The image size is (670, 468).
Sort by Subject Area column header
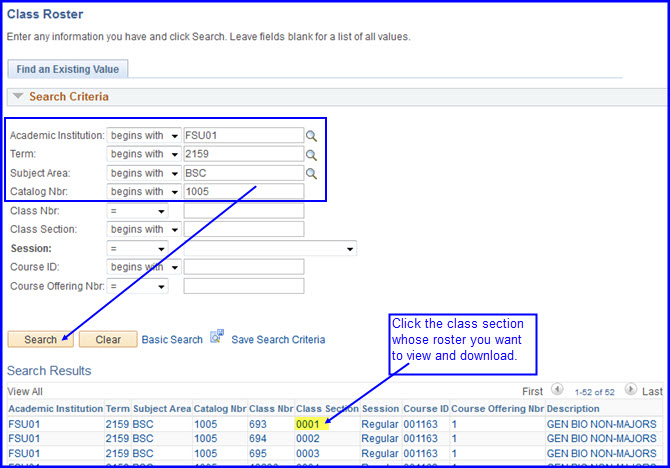[x=162, y=409]
